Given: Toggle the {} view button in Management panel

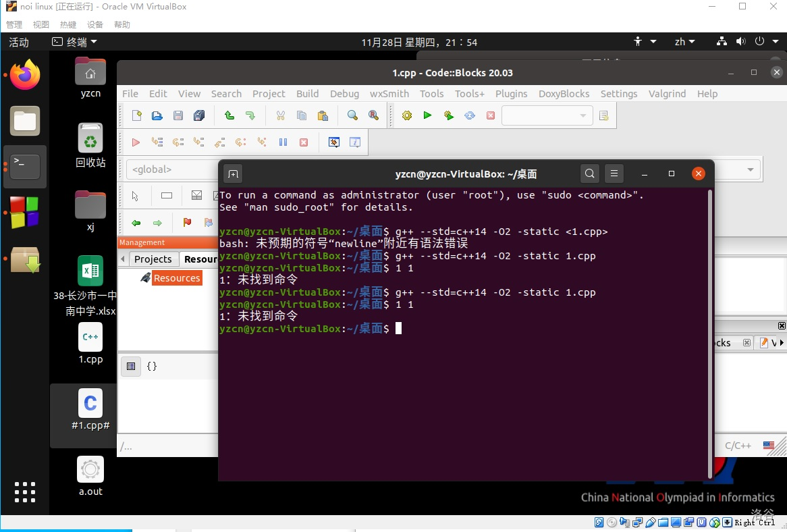Looking at the screenshot, I should (152, 367).
